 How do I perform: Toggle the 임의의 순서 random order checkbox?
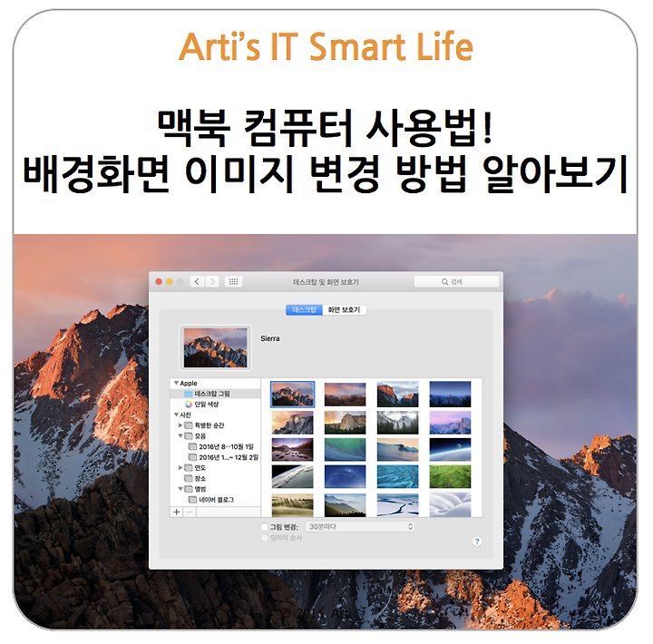264,538
